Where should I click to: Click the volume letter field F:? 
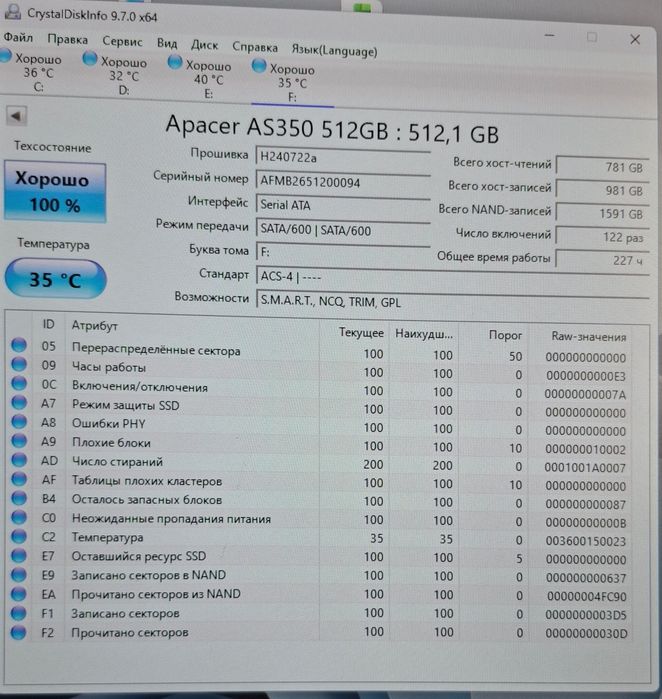343,253
